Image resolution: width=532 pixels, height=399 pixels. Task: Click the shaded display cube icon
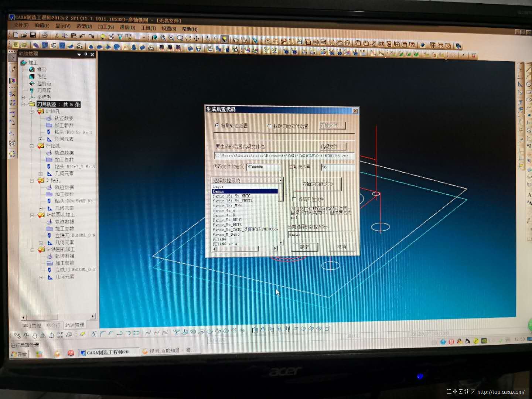(x=225, y=39)
